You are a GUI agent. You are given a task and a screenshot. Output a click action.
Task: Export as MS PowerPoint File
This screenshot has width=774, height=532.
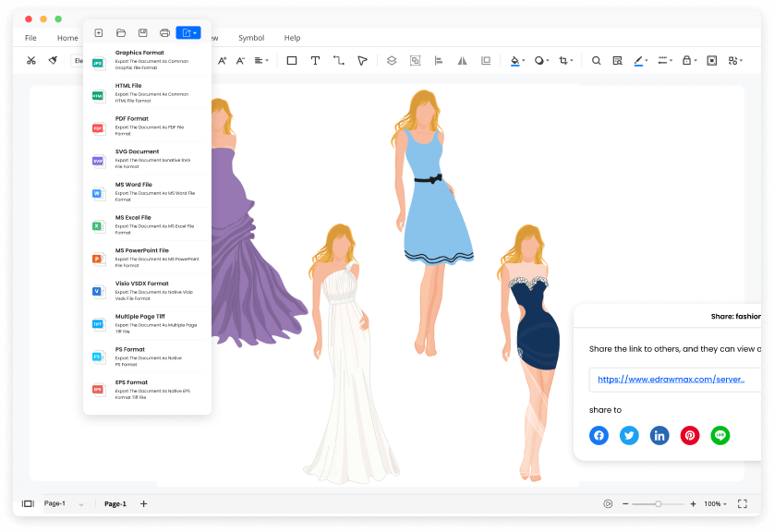tap(147, 258)
